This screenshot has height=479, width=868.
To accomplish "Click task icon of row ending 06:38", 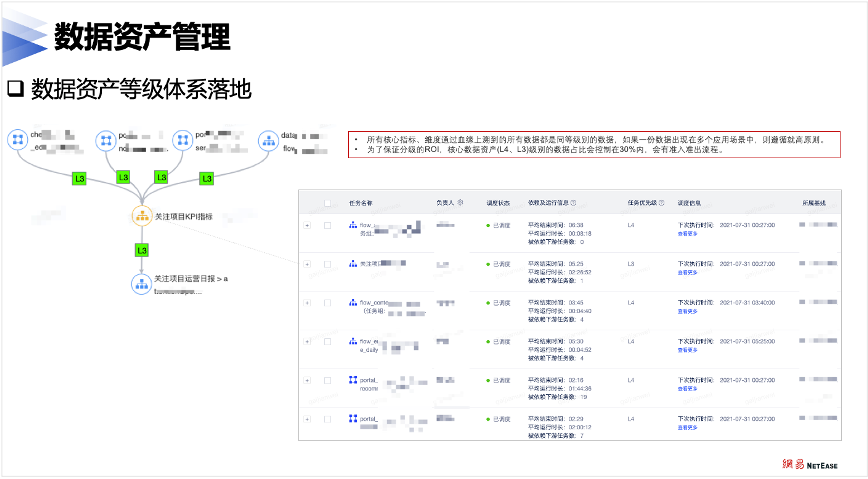I will tap(353, 225).
